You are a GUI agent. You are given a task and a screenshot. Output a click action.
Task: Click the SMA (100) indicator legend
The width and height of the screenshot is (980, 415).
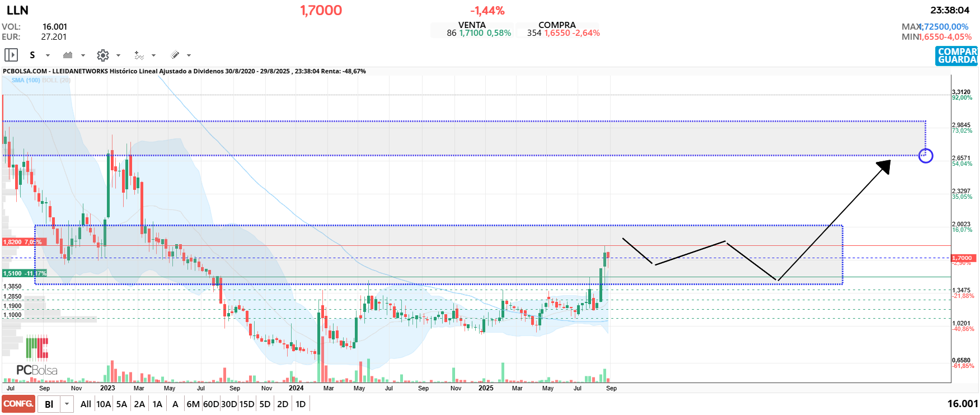(26, 80)
